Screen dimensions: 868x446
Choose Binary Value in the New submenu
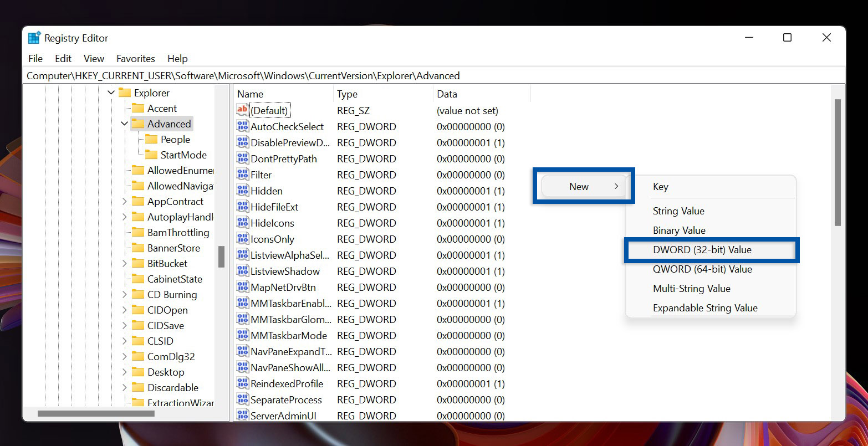point(679,230)
